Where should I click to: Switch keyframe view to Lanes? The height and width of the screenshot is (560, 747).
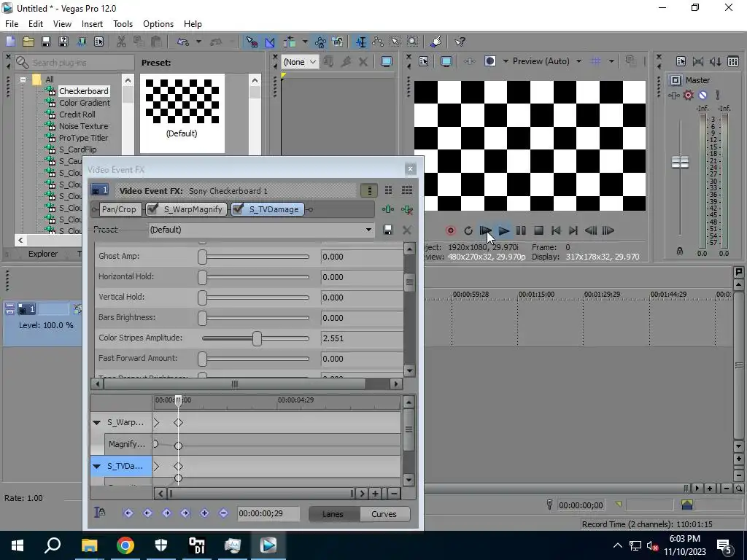(333, 514)
